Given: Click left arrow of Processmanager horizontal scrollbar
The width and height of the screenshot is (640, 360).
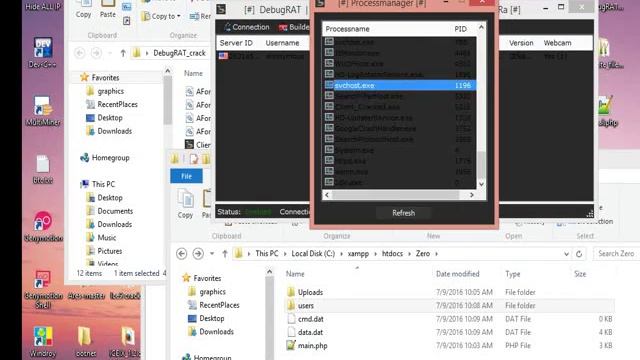Looking at the screenshot, I should [327, 195].
